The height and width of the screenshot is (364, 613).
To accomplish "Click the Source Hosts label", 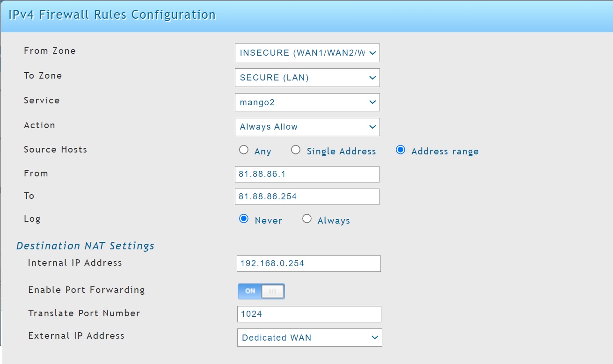I will [55, 150].
